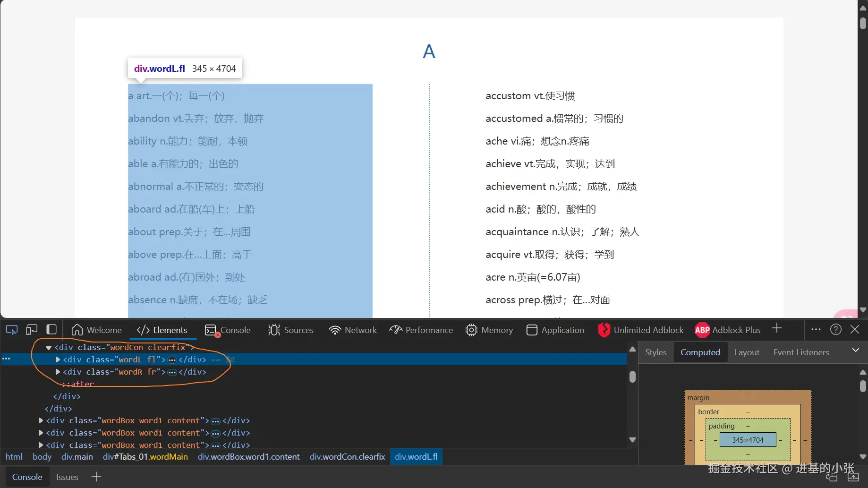Click the word entry 'ache vi.痛'
Image resolution: width=868 pixels, height=488 pixels.
tap(537, 141)
